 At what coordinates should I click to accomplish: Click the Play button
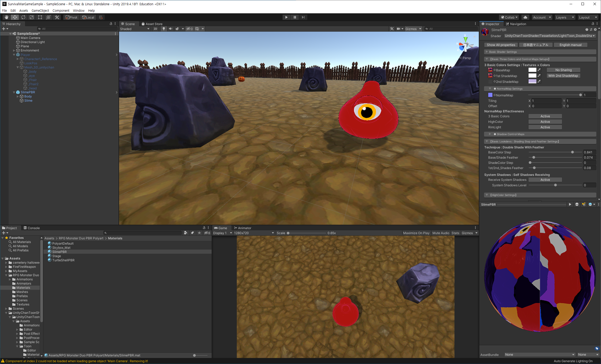point(286,17)
